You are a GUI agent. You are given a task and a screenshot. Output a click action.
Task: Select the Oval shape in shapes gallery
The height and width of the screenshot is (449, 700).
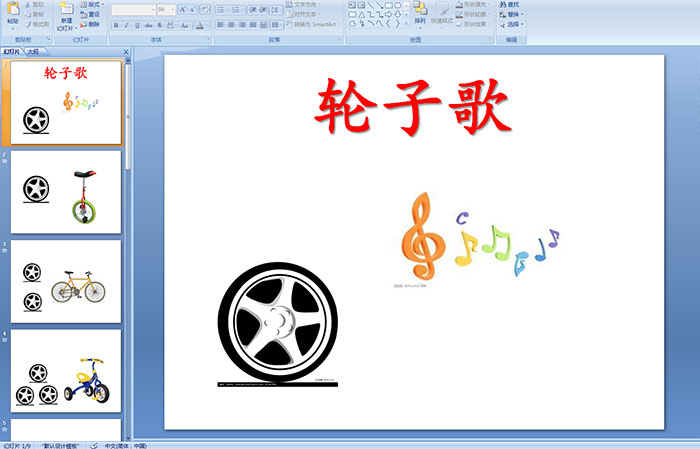tap(397, 5)
